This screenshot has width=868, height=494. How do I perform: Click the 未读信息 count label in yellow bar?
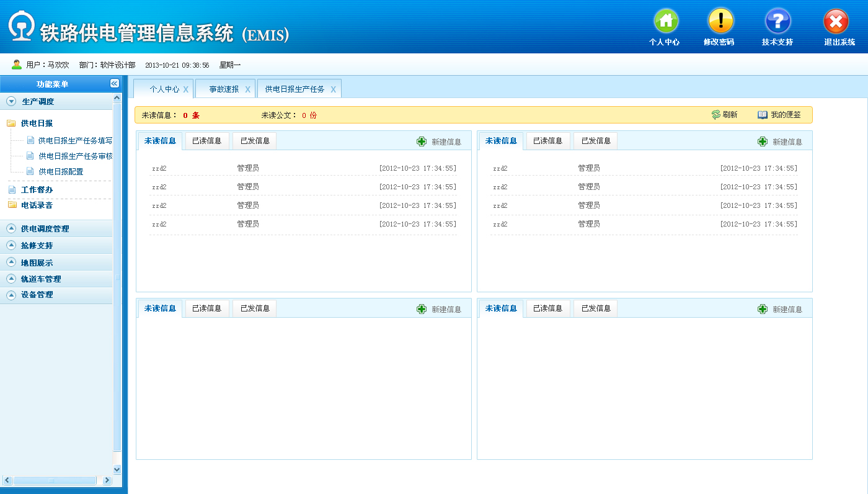170,115
